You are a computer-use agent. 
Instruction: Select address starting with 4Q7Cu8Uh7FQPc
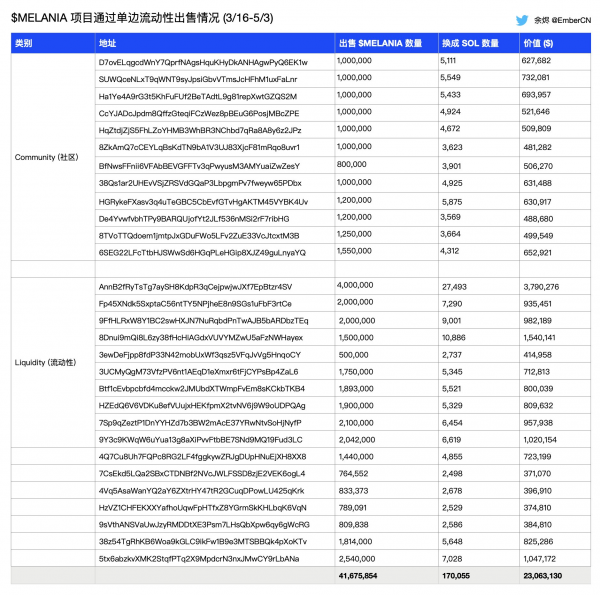pos(202,456)
